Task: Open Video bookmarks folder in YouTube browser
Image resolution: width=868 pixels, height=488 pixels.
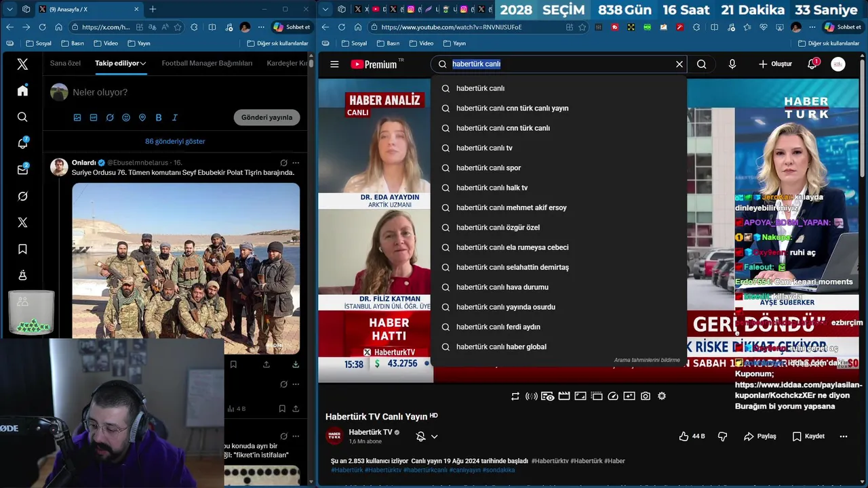Action: point(421,43)
